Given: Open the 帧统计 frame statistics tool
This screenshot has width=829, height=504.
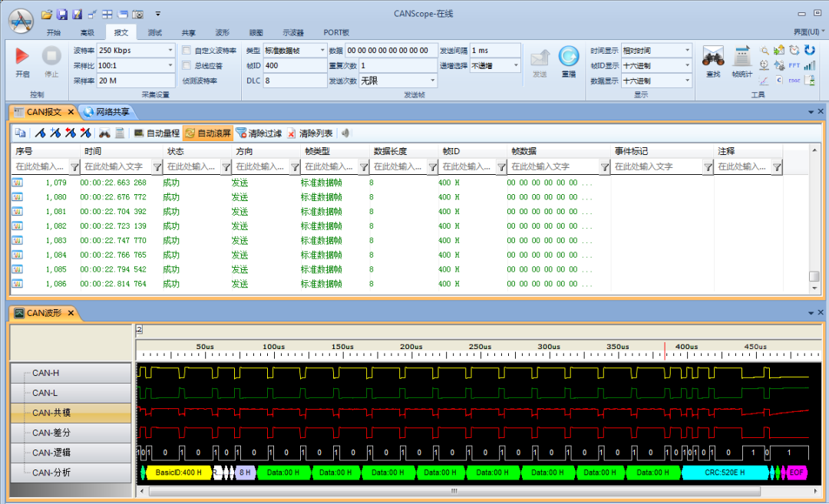Looking at the screenshot, I should click(x=741, y=58).
